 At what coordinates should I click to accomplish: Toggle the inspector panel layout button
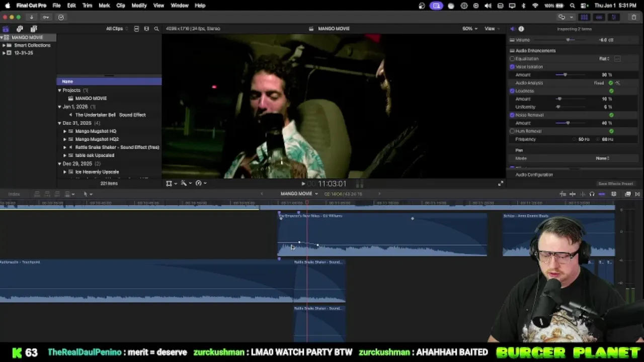pos(613,17)
